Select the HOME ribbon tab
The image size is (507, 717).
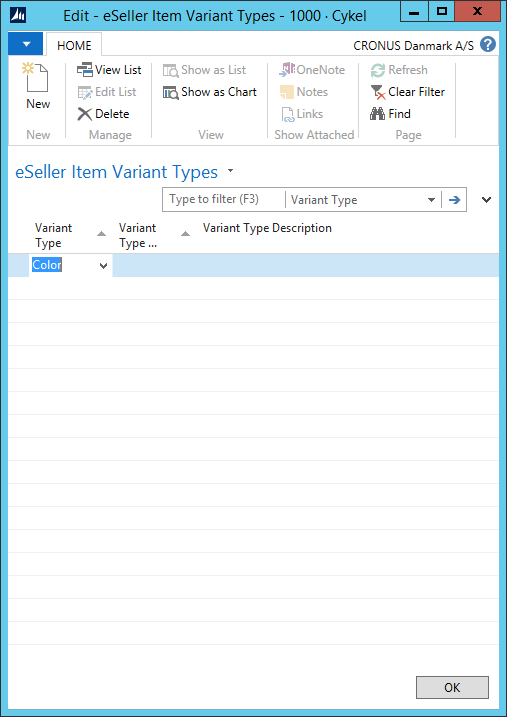[x=74, y=45]
